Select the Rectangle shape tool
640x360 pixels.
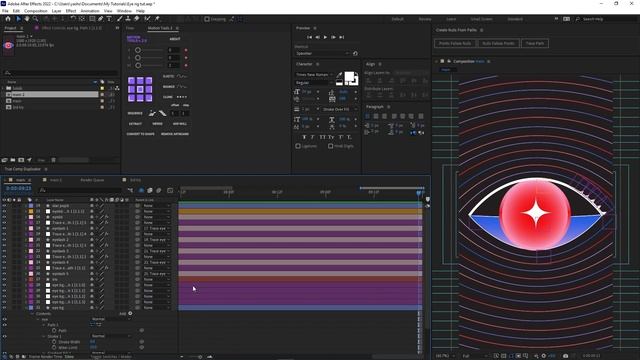coord(92,19)
